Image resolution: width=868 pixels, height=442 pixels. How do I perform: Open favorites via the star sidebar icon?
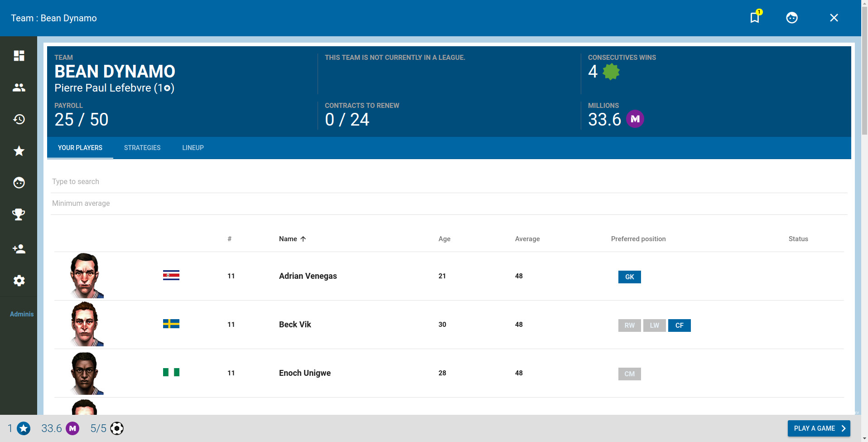(x=19, y=151)
